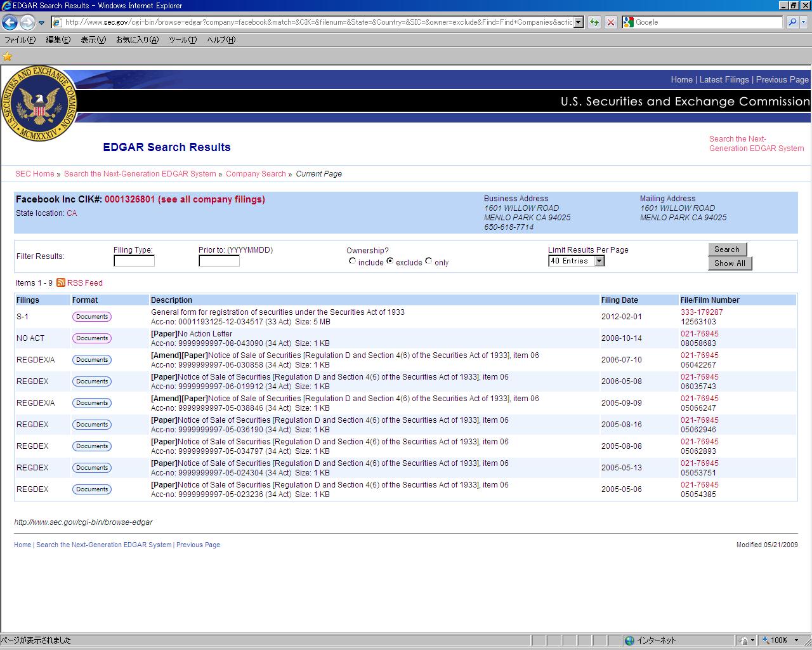Screen dimensions: 812x650
Task: Open Documents for the 2006-07-10 REGDEX/A filing
Action: pos(92,360)
